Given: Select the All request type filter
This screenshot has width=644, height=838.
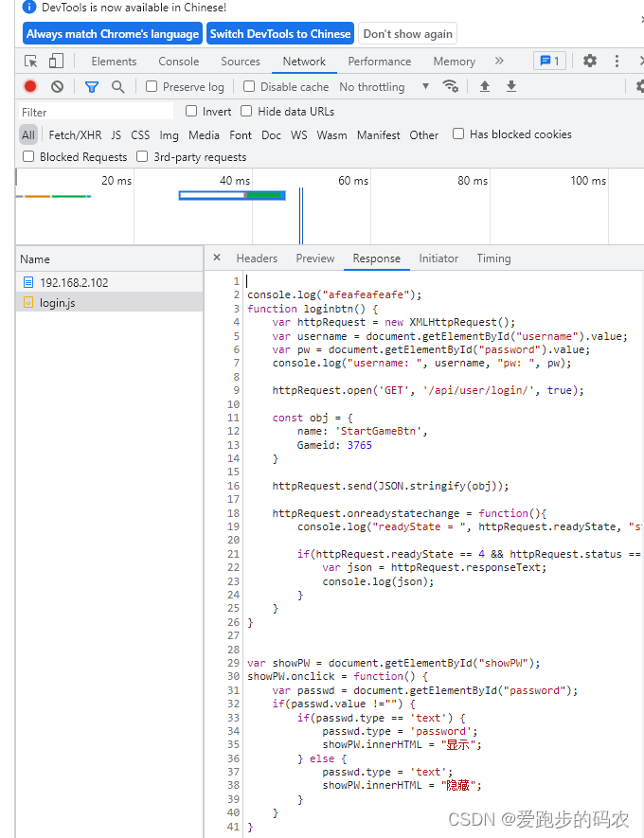Looking at the screenshot, I should click(x=28, y=135).
